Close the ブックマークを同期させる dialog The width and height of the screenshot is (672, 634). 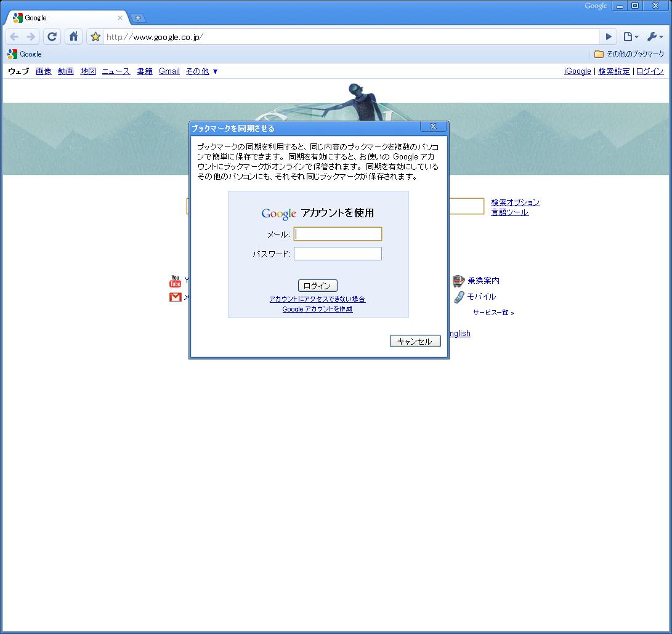point(433,126)
